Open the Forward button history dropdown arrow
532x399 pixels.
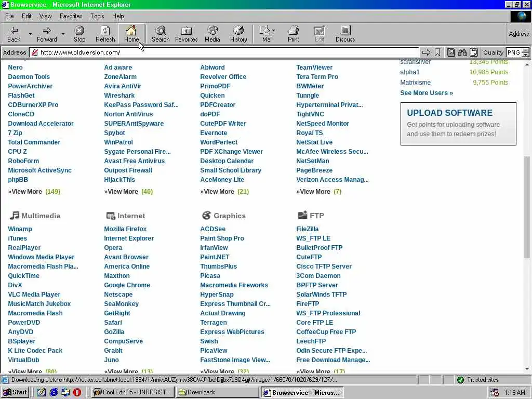[63, 34]
